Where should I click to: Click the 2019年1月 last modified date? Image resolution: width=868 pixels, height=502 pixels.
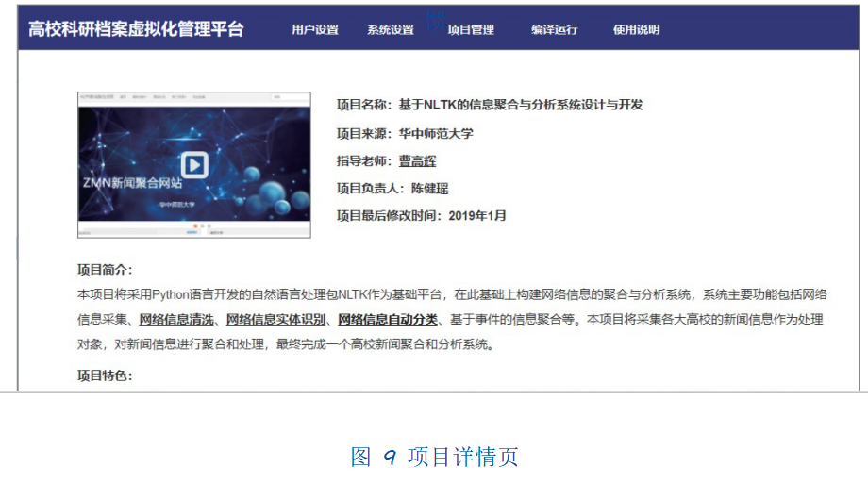[x=477, y=216]
